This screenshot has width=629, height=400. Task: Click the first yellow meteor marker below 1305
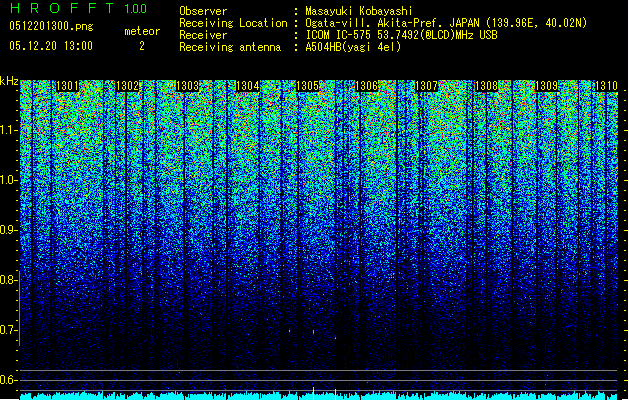click(x=313, y=393)
